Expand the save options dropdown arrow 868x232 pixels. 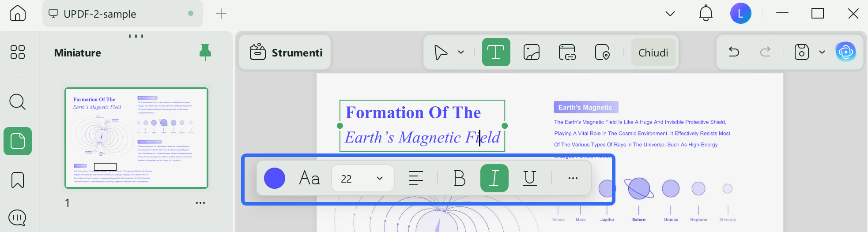(822, 52)
